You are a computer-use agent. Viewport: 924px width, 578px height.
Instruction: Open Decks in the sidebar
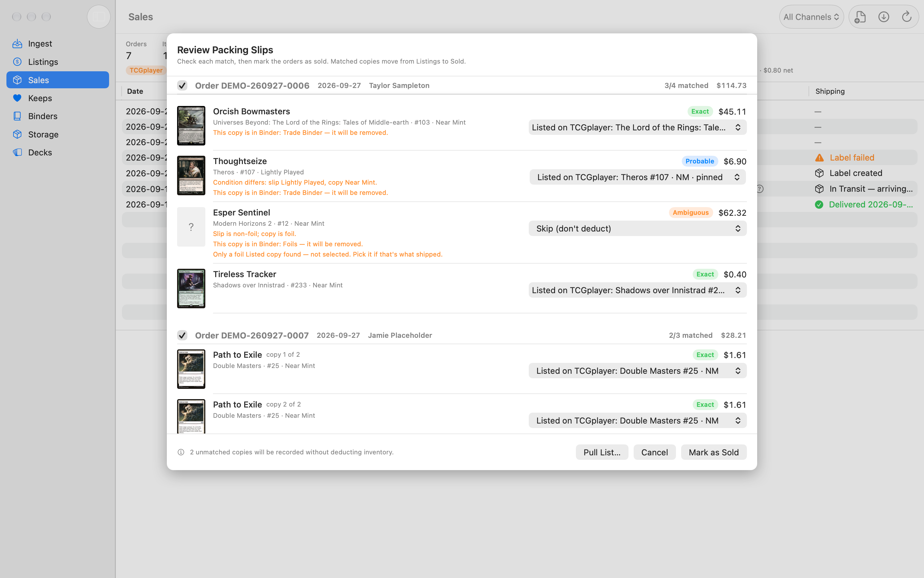(x=58, y=152)
